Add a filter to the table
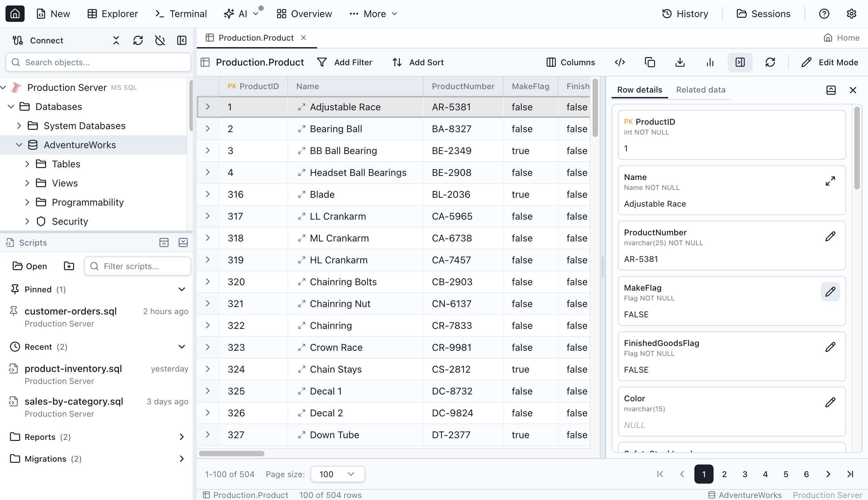This screenshot has width=868, height=500. [x=345, y=62]
